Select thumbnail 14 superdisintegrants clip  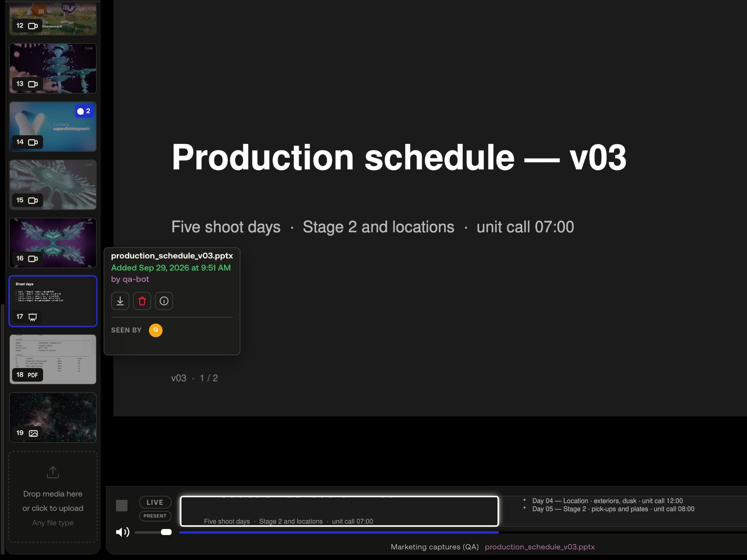[53, 127]
